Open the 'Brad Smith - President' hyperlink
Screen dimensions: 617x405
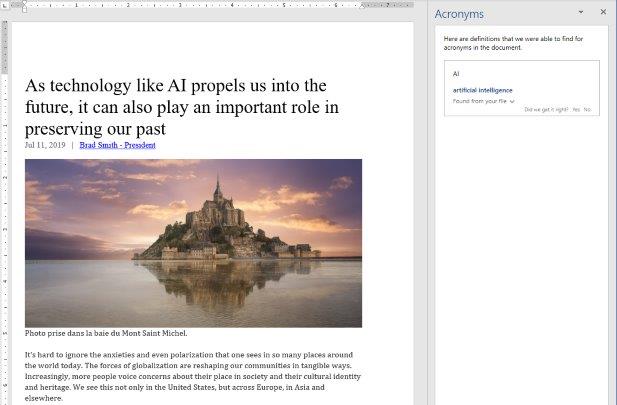point(117,145)
